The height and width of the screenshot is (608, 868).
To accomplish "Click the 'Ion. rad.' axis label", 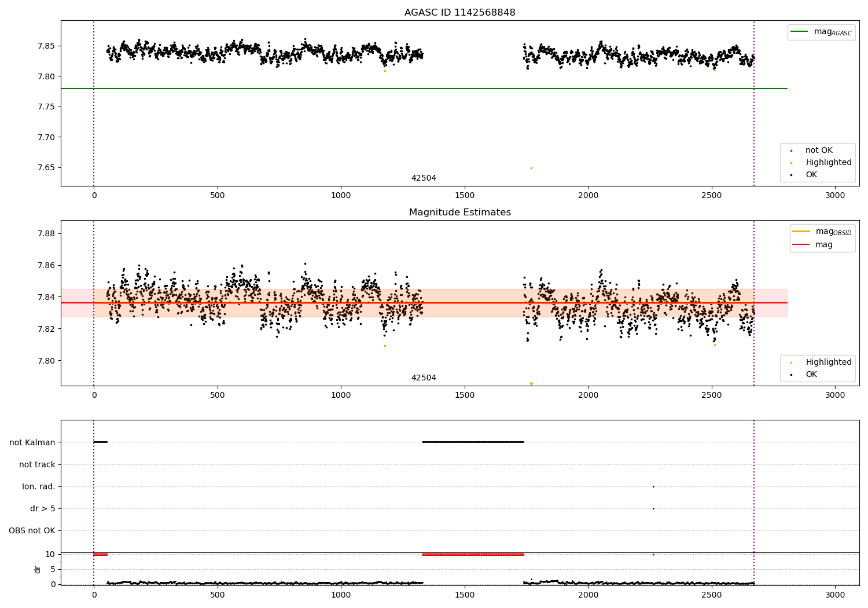I will pyautogui.click(x=39, y=486).
